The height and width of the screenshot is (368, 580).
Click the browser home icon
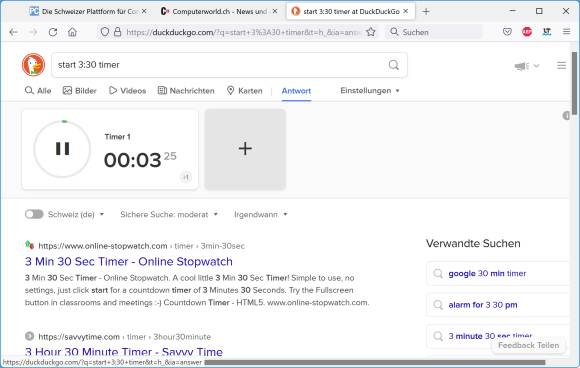pos(72,32)
